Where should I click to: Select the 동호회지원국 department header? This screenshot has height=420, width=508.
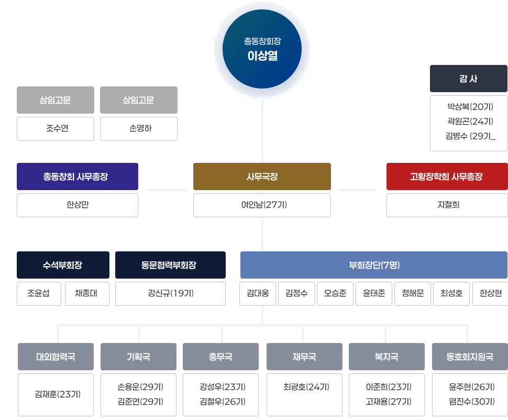pyautogui.click(x=470, y=357)
